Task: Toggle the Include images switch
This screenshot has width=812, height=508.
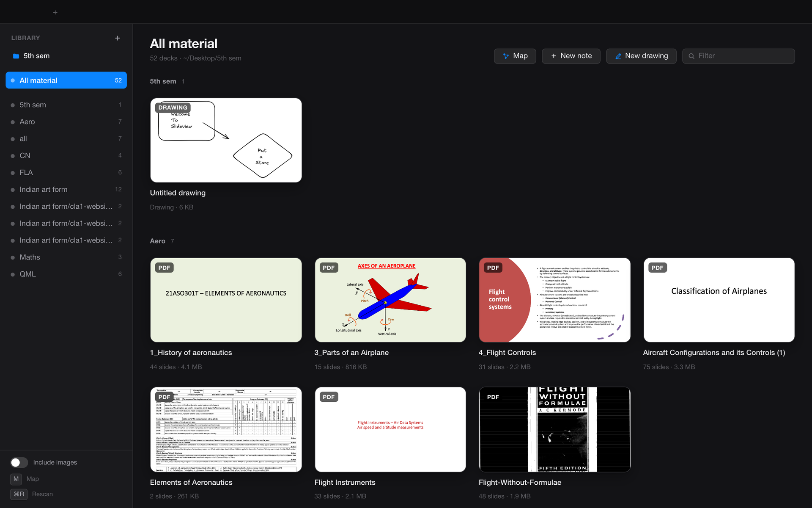Action: [x=19, y=462]
